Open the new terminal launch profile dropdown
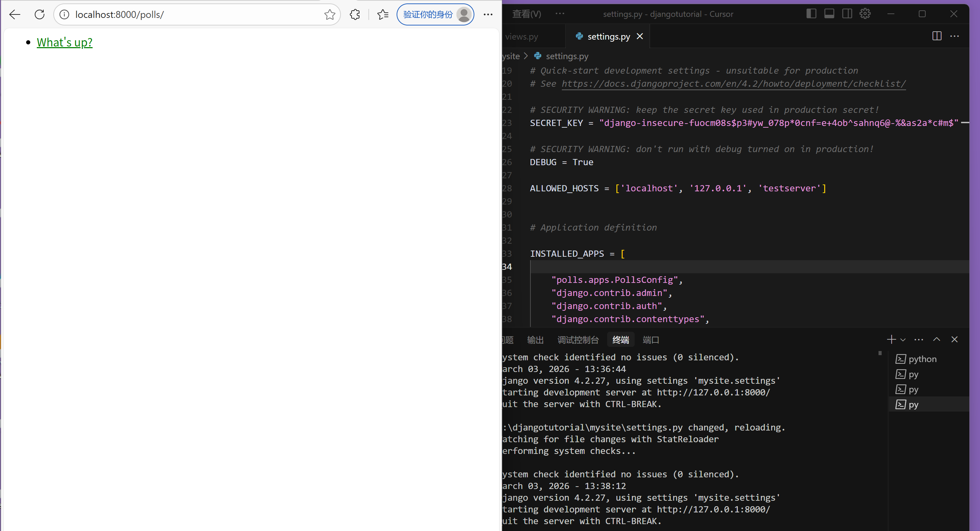 903,340
